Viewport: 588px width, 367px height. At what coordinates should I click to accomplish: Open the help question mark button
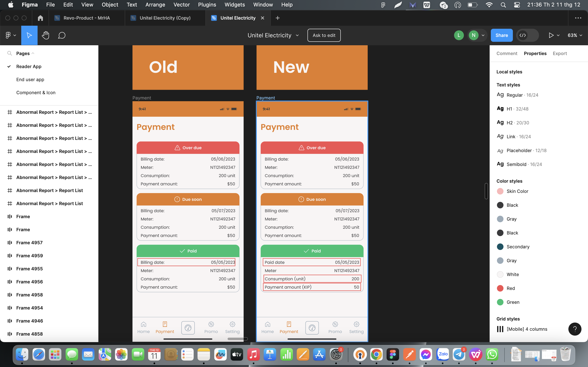575,329
